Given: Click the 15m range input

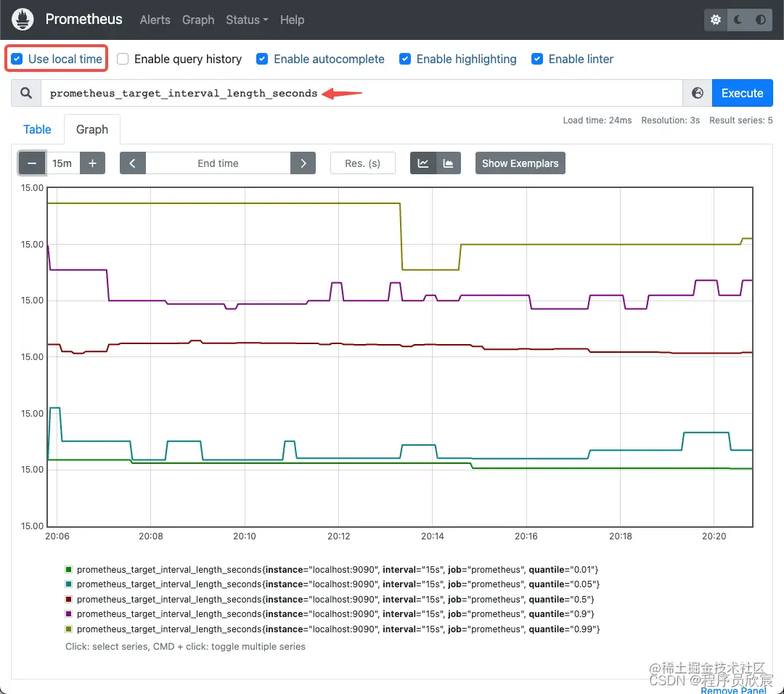Looking at the screenshot, I should (62, 163).
